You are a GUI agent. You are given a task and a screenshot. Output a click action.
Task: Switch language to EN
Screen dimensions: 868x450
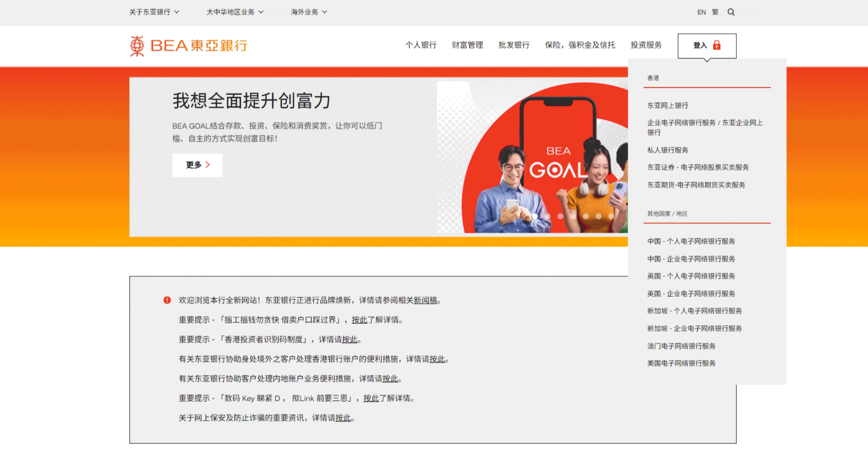701,12
